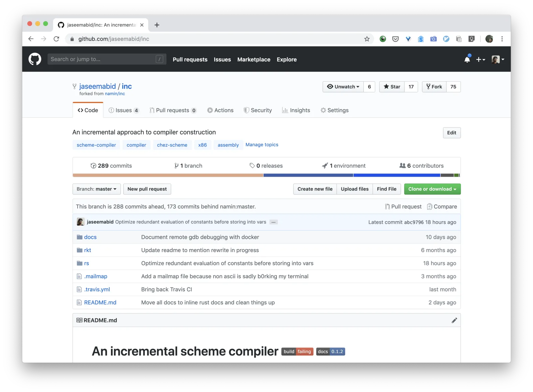Open the plus create-new menu
The height and width of the screenshot is (392, 533).
(x=480, y=59)
